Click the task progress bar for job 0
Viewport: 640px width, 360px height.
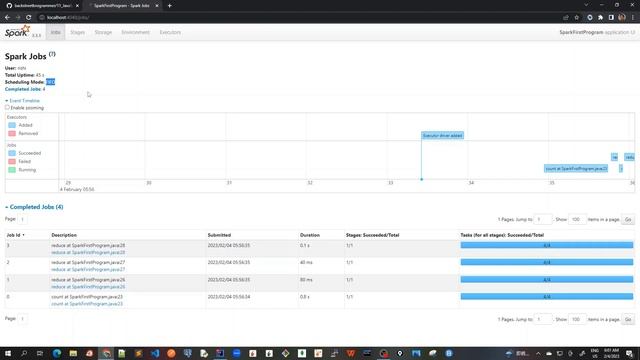point(547,297)
